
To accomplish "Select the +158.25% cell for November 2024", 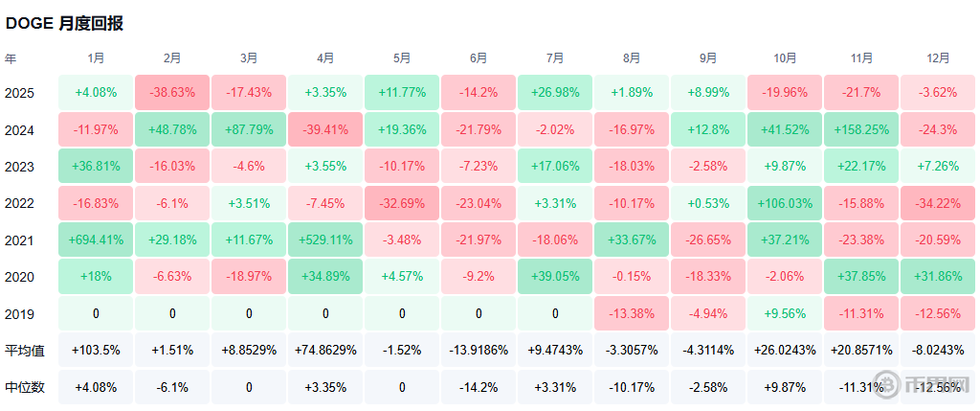I will pos(861,129).
